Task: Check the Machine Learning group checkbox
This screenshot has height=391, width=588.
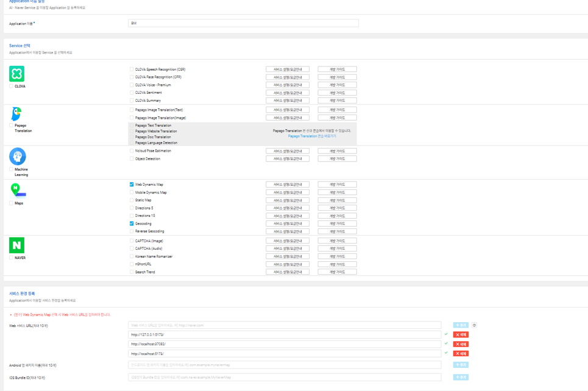Action: pos(11,169)
